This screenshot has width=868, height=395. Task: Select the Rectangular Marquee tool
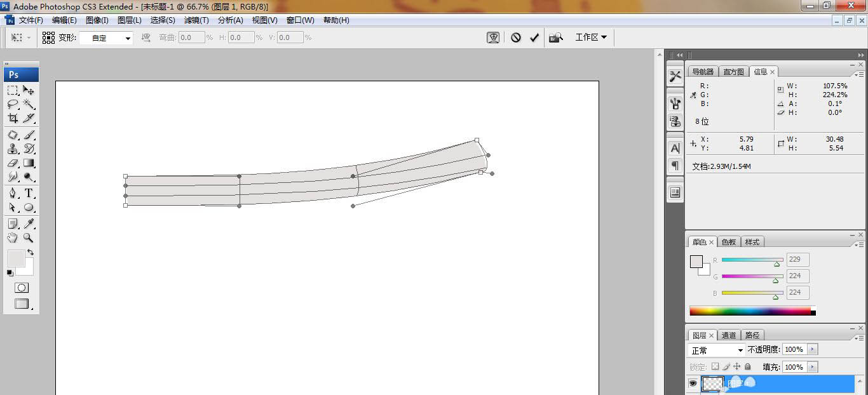tap(13, 90)
